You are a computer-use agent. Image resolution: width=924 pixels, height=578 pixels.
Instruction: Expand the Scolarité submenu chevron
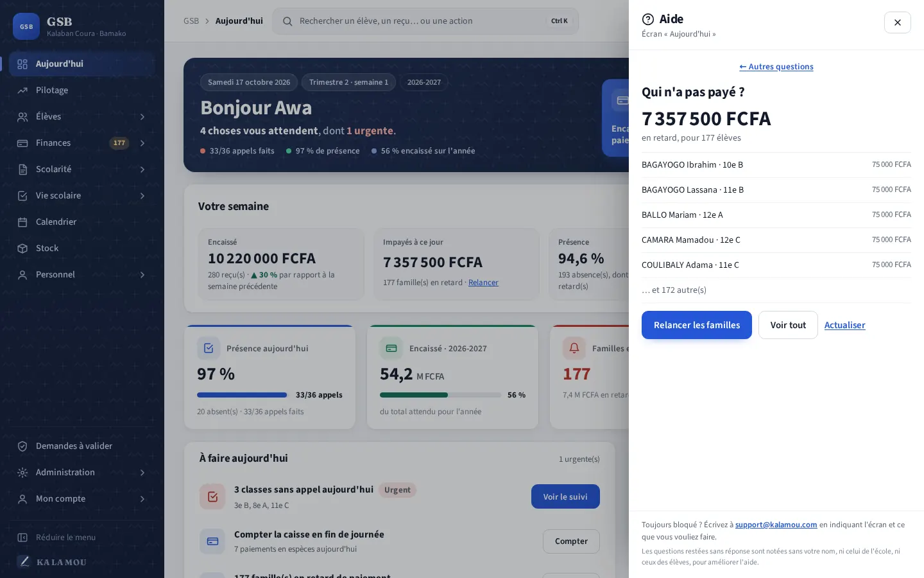click(142, 170)
